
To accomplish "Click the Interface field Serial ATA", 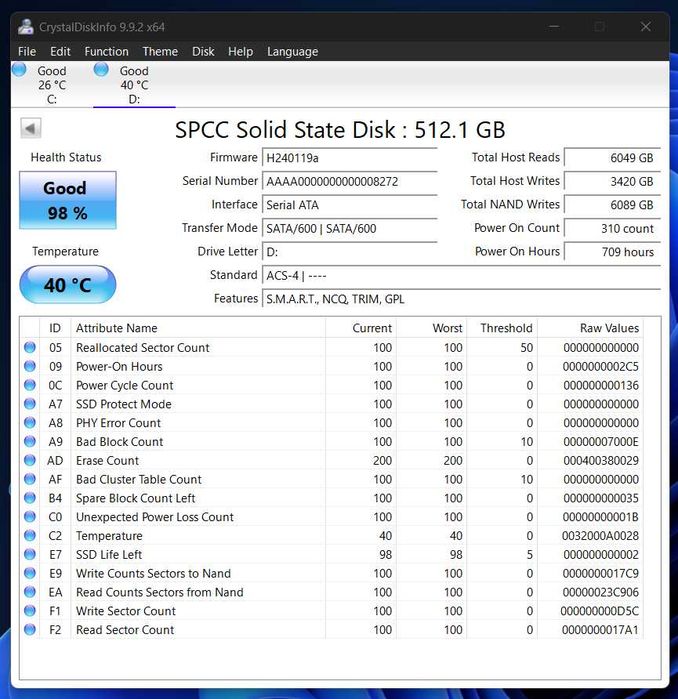I will coord(349,205).
